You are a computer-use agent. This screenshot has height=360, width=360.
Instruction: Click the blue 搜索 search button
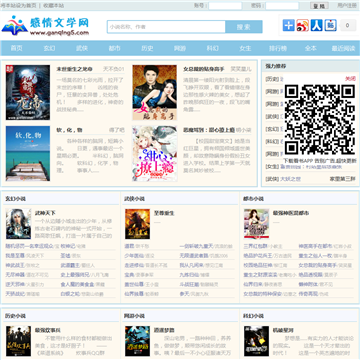click(244, 27)
